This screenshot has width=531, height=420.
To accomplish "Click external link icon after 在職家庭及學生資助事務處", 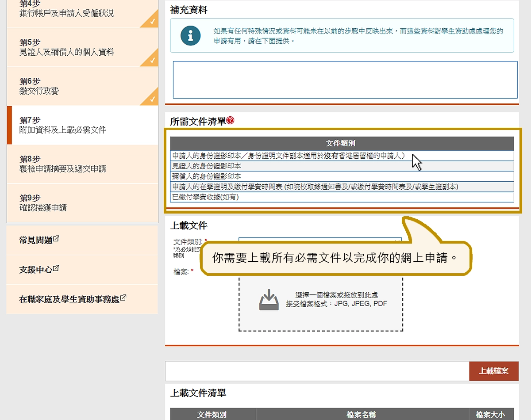I will 123,298.
